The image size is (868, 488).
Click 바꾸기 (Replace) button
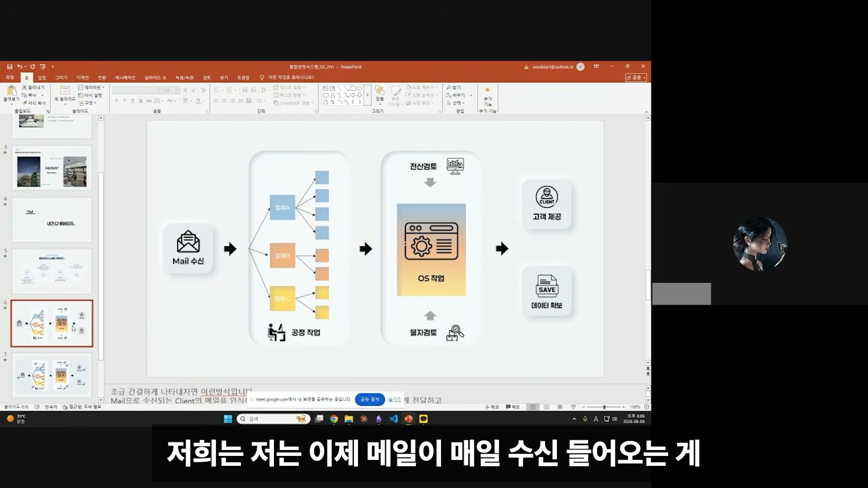click(456, 95)
